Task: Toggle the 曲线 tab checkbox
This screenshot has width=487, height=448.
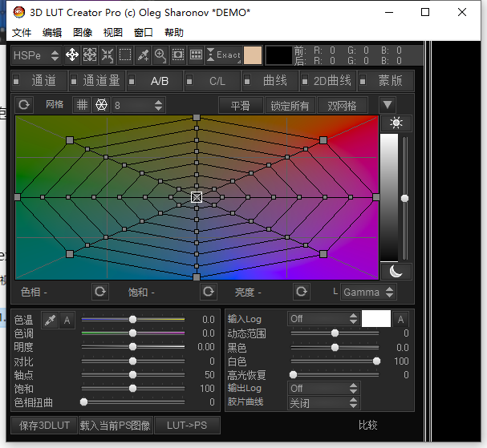Action: tap(247, 81)
